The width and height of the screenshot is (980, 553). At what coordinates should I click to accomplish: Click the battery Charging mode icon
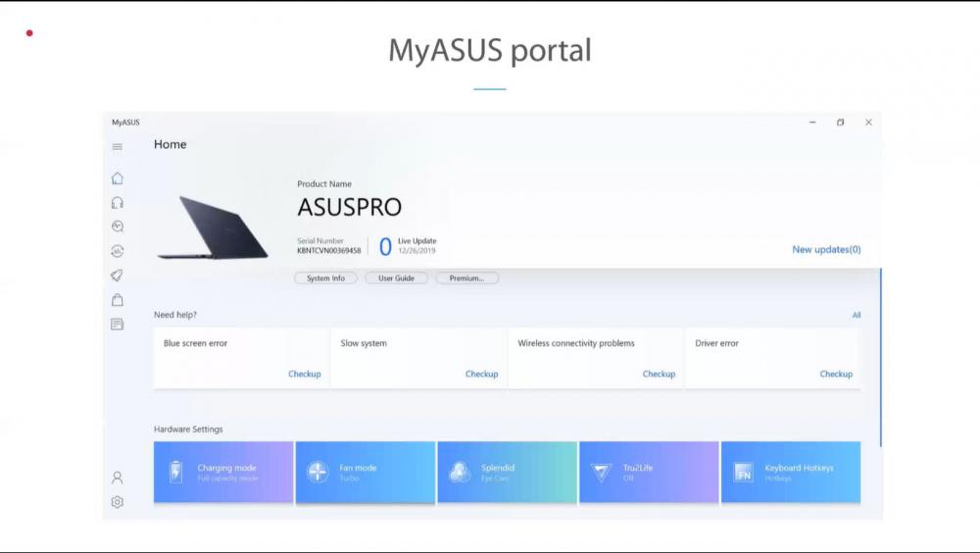click(x=176, y=472)
